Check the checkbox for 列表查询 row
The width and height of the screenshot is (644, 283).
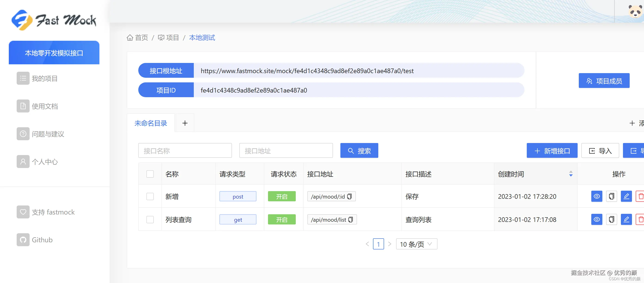tap(150, 219)
